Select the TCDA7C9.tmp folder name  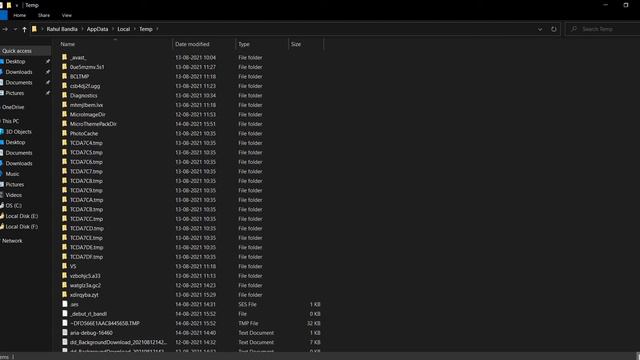[x=86, y=191]
